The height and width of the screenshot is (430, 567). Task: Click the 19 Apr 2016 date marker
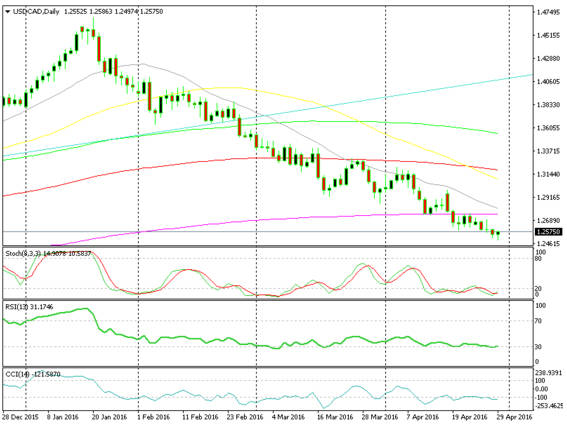tap(470, 417)
